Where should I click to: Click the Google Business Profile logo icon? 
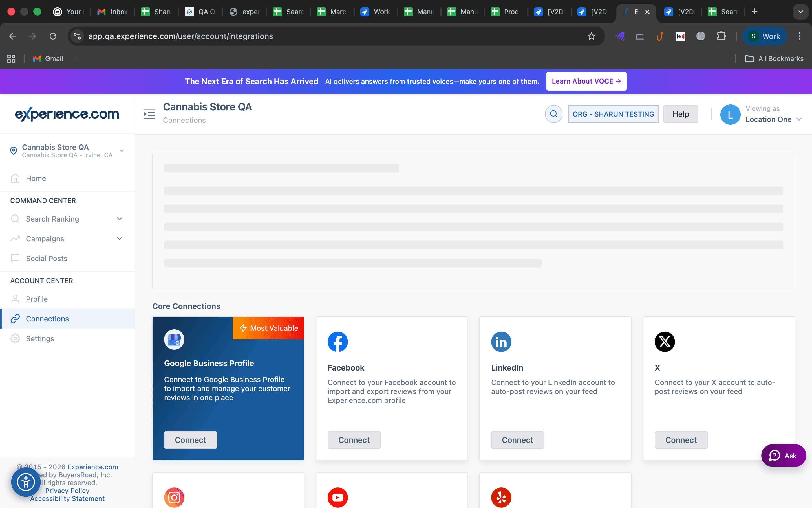click(x=174, y=339)
